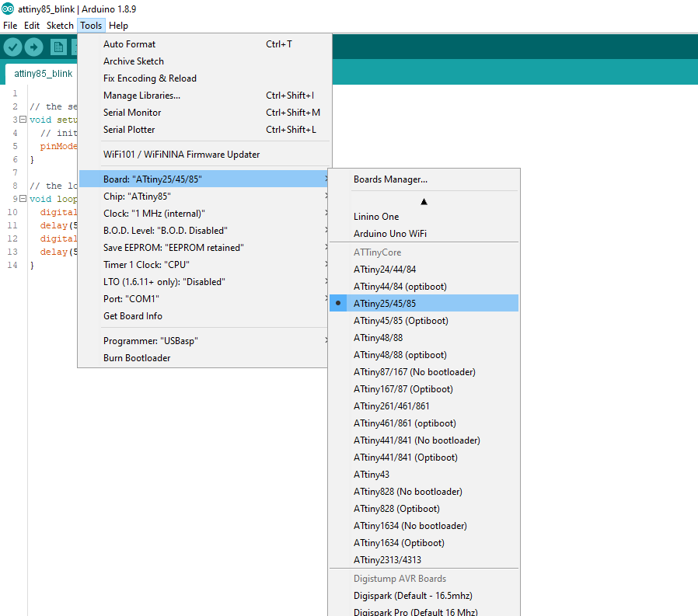The image size is (698, 616).
Task: Select Digispark (Default - 16.5mhz) board
Action: pos(424,596)
